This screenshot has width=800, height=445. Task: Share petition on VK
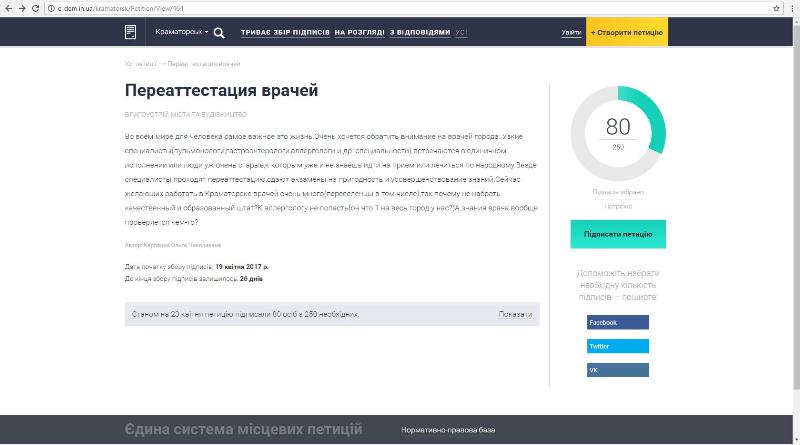point(618,370)
